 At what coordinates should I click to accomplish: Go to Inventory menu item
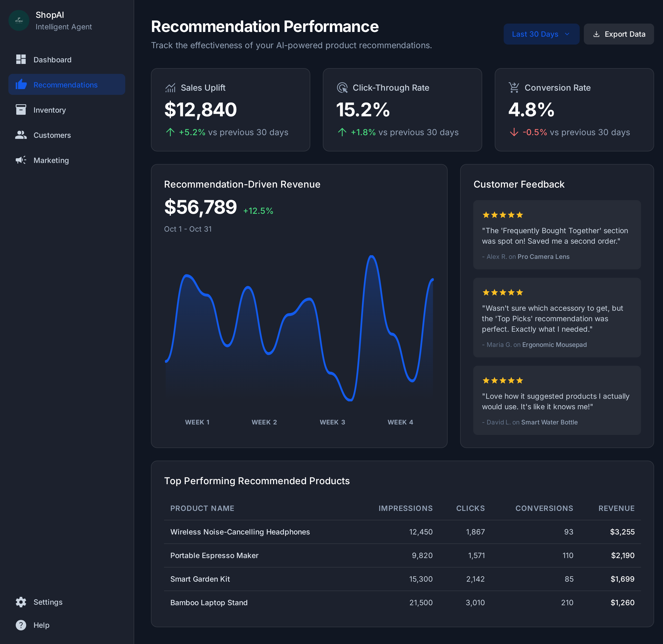(x=50, y=110)
